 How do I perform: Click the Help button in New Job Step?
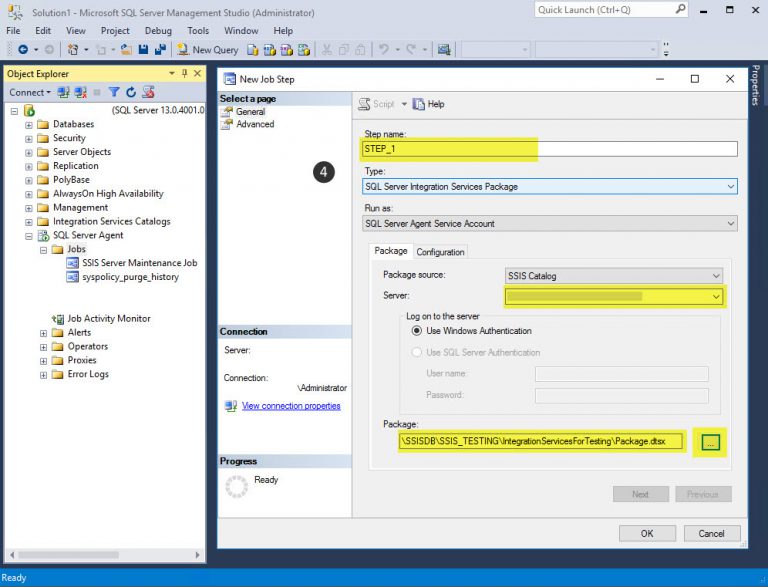(429, 104)
